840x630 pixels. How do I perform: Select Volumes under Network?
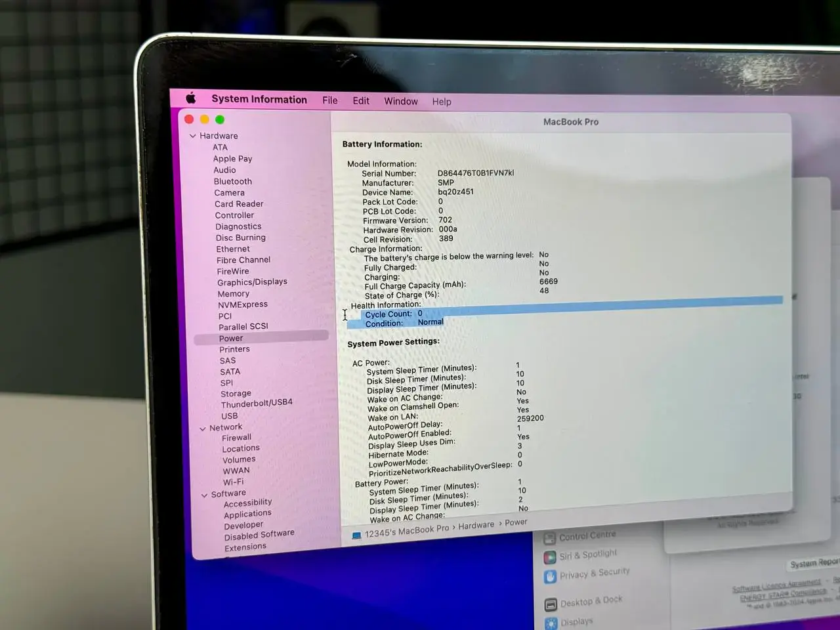239,459
